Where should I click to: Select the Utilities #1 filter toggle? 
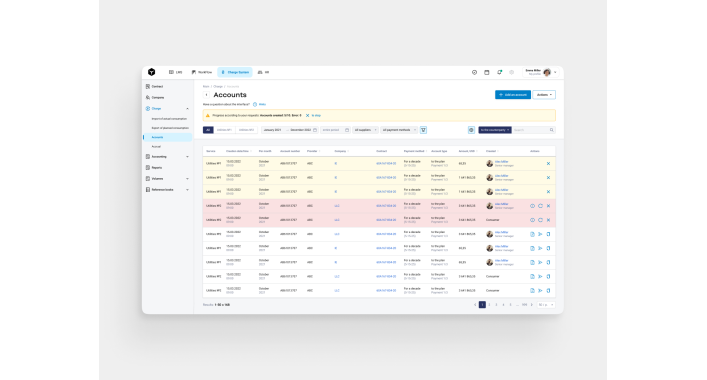(x=224, y=130)
